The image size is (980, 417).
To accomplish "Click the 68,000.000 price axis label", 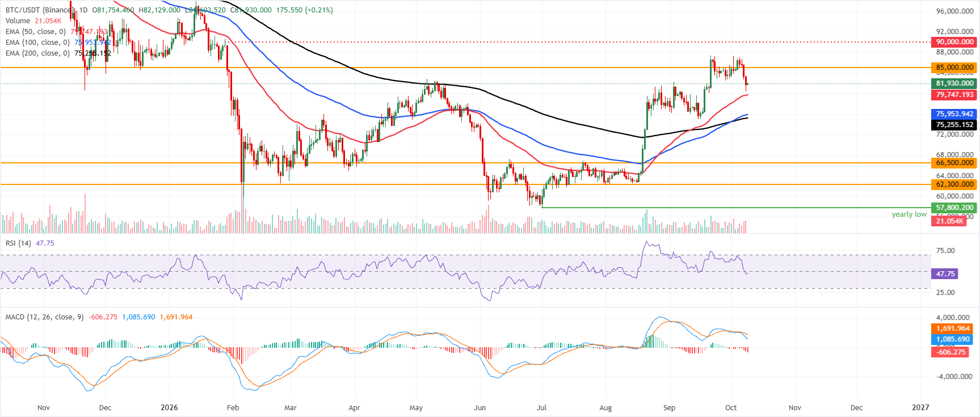I will [x=955, y=155].
